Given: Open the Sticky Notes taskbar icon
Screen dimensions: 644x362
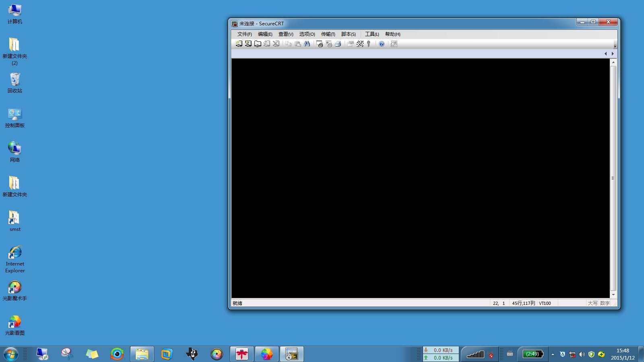Looking at the screenshot, I should (92, 354).
